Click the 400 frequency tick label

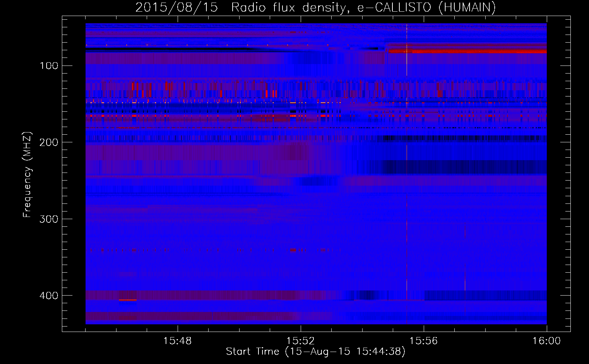pyautogui.click(x=49, y=295)
